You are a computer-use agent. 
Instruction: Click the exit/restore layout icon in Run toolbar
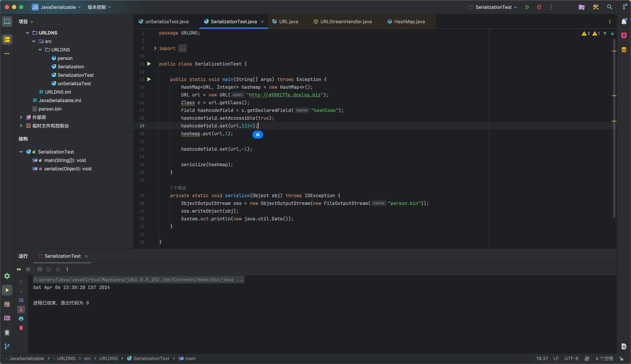[49, 269]
